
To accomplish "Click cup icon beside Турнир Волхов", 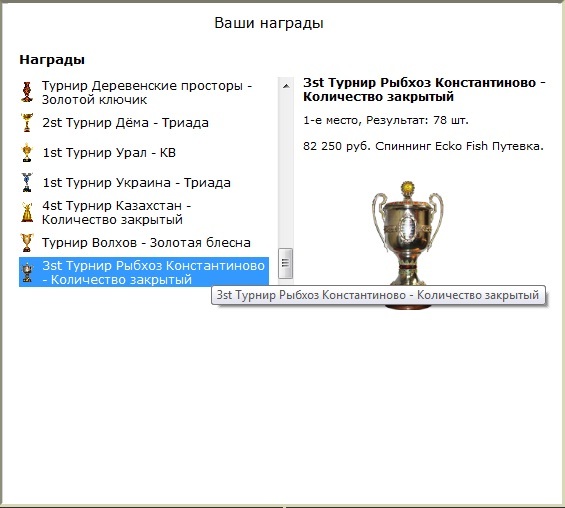I will [x=27, y=242].
